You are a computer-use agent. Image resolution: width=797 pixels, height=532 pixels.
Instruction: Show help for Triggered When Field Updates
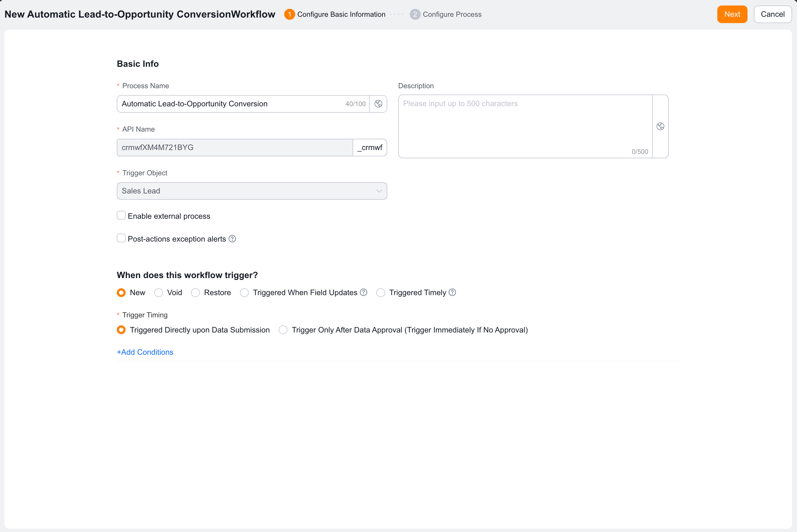coord(363,292)
